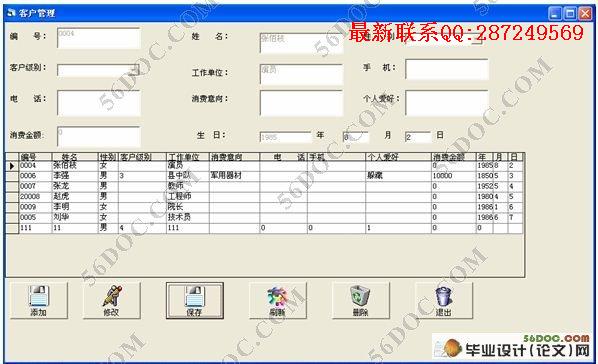Select the 10000 amount cell

[x=453, y=176]
